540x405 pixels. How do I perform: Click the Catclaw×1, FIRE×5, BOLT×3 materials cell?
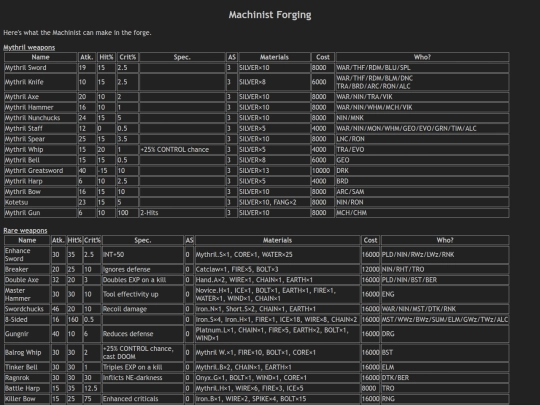[277, 269]
